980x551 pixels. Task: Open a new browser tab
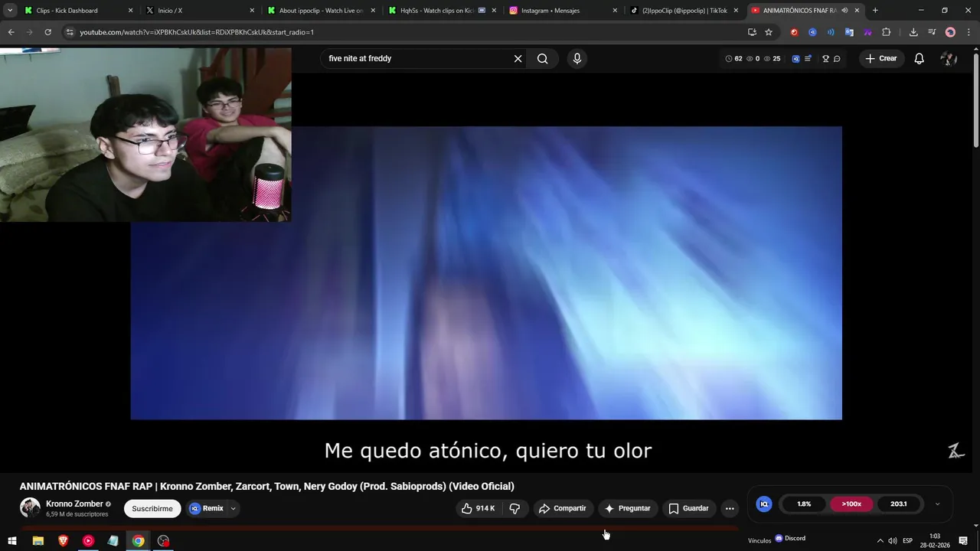pyautogui.click(x=875, y=11)
